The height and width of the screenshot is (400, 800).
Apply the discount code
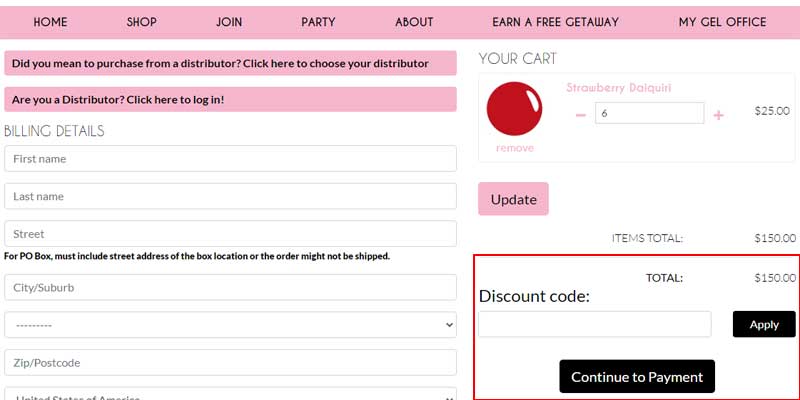click(764, 324)
